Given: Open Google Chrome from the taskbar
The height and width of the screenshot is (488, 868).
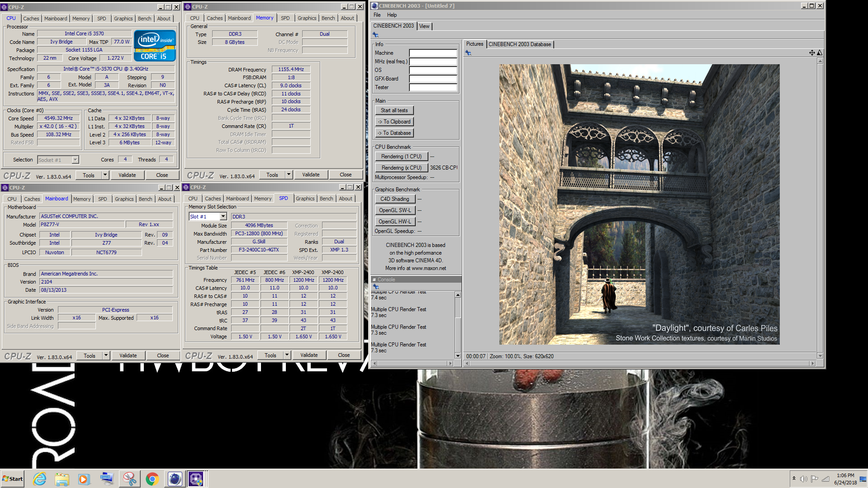Looking at the screenshot, I should pyautogui.click(x=152, y=479).
